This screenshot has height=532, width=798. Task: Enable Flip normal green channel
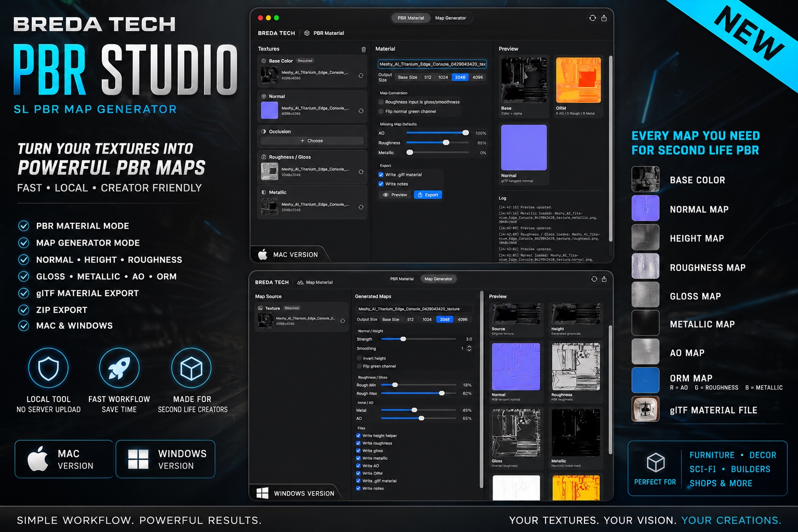pos(381,110)
